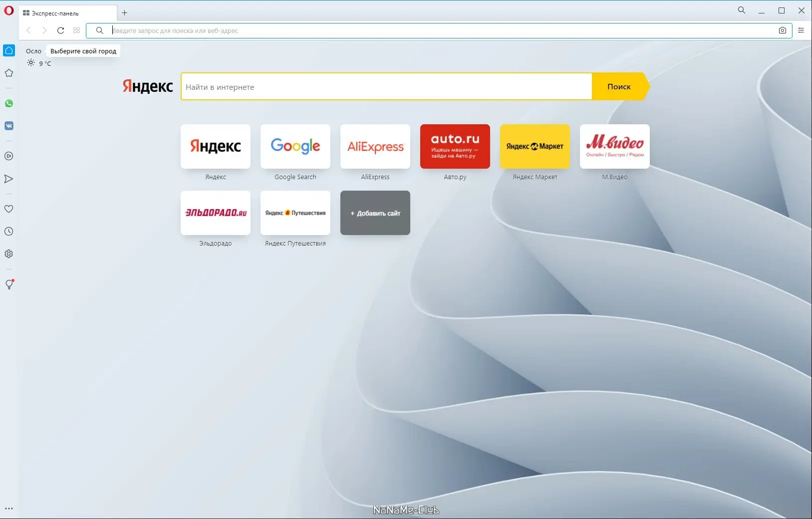
Task: Open the Яндекс speed dial tile
Action: (216, 146)
